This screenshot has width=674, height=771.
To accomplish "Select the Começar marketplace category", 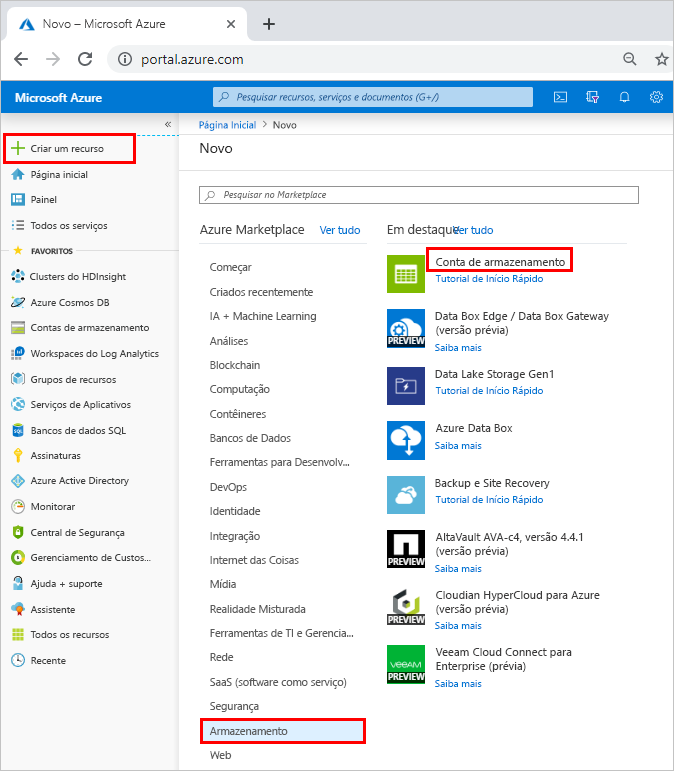I will [231, 267].
